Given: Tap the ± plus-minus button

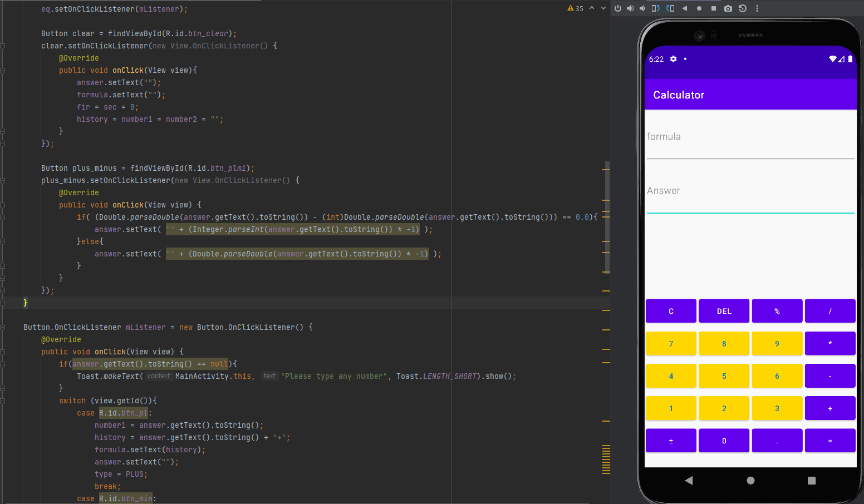Looking at the screenshot, I should click(671, 441).
